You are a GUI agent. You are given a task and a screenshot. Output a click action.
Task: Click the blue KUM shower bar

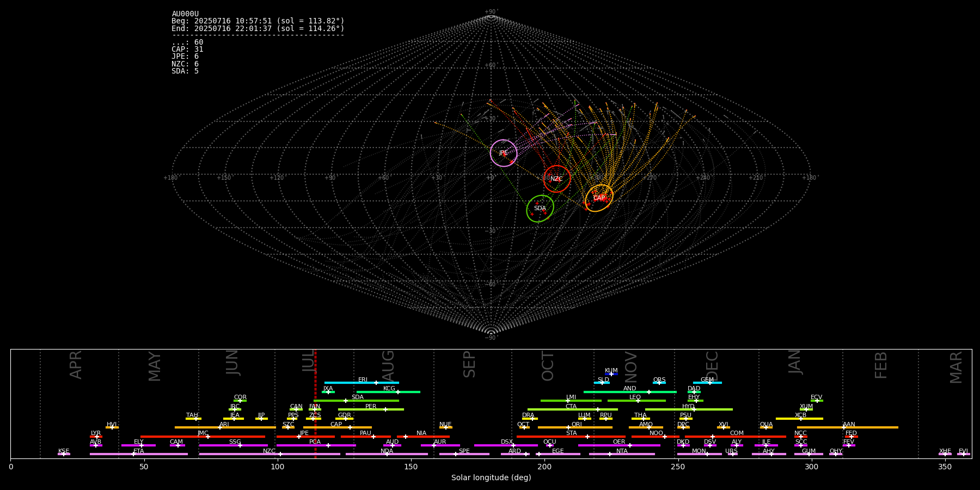(x=611, y=374)
